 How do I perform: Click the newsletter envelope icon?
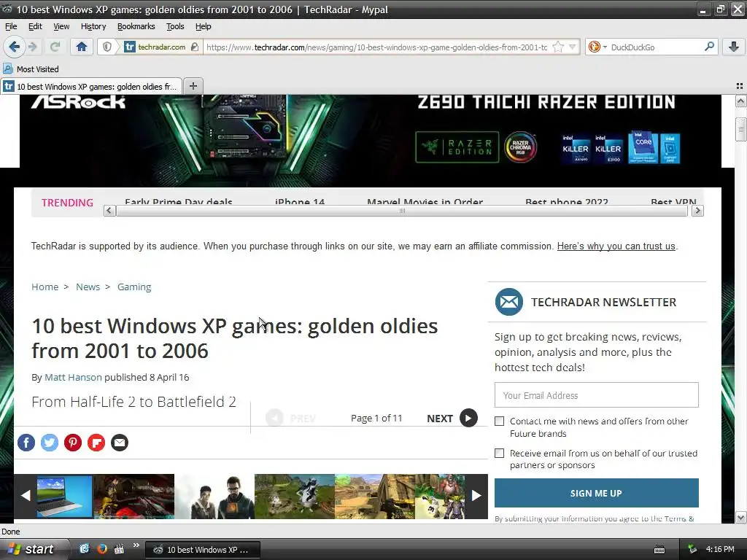point(508,302)
